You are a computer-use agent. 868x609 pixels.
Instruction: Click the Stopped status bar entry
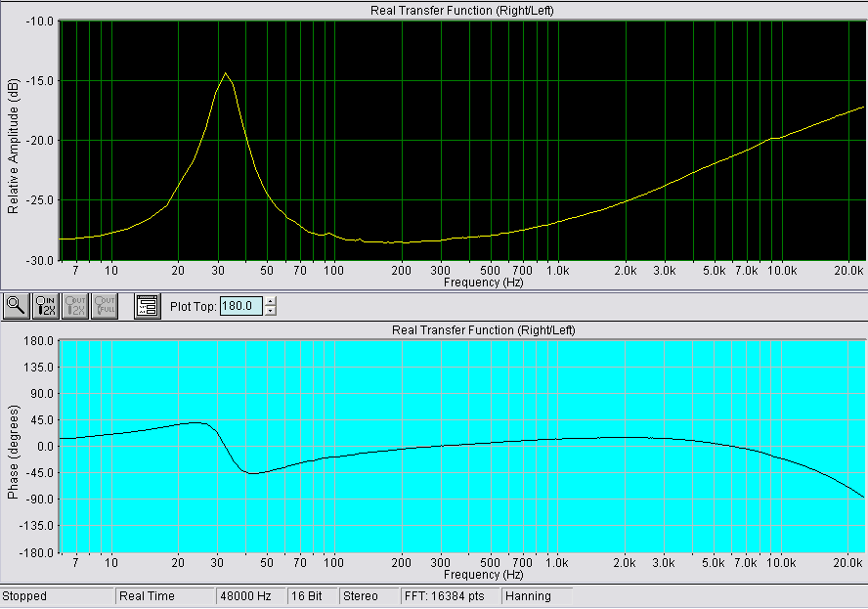[x=57, y=596]
